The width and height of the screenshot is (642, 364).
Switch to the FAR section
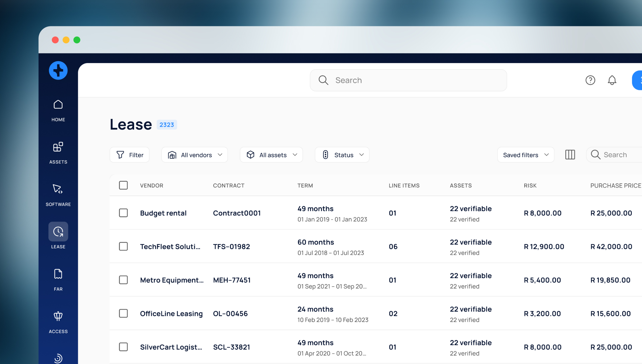tap(58, 278)
